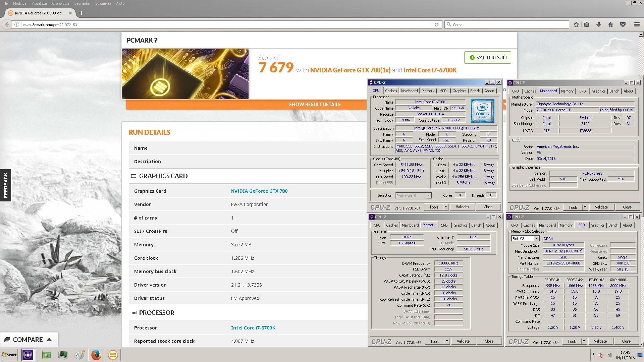Select Graphics tab in CPU-Z Mainboard window
The width and height of the screenshot is (644, 362).
click(x=598, y=91)
